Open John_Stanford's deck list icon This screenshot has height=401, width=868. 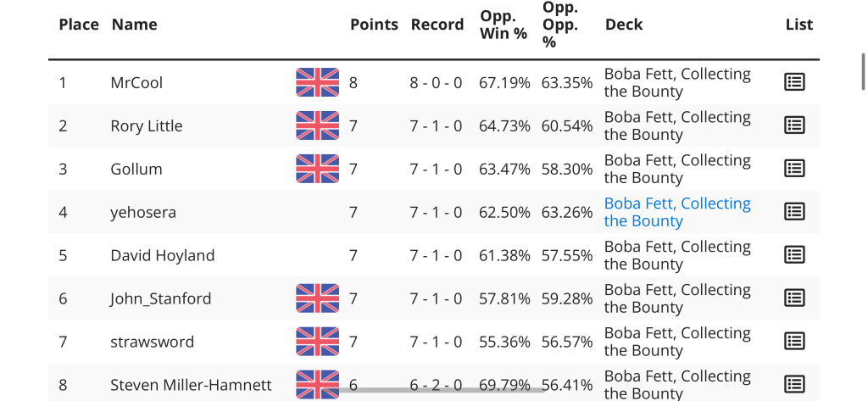794,298
